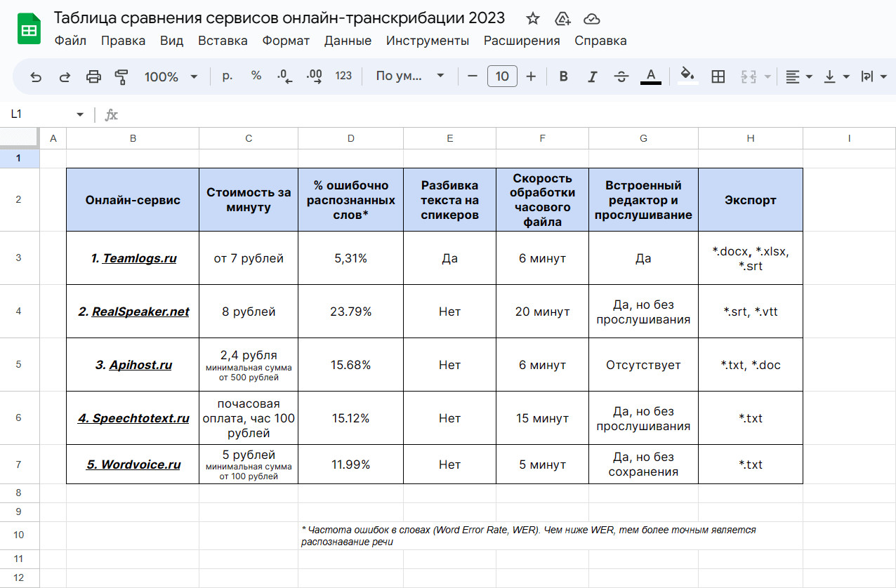The height and width of the screenshot is (588, 896).
Task: Select column B header
Action: click(x=133, y=138)
